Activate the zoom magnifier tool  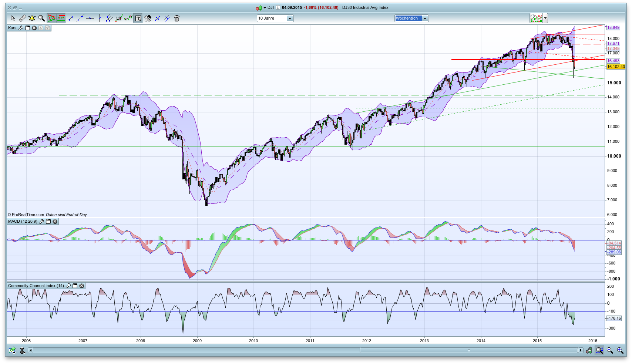[x=41, y=18]
